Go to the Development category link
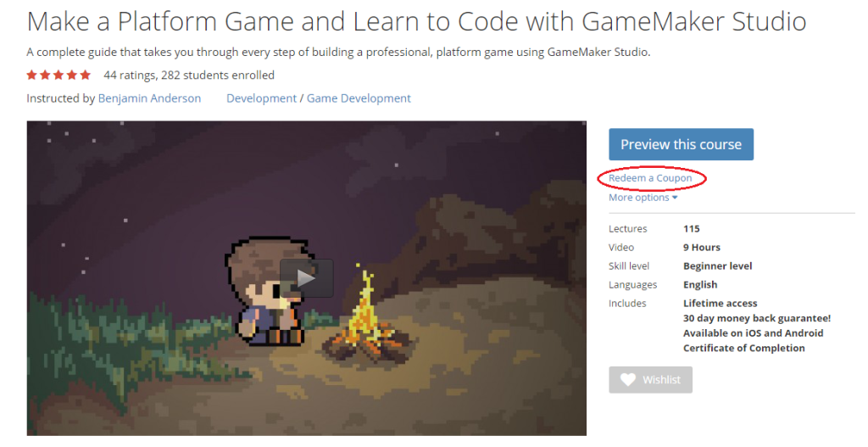 tap(261, 98)
